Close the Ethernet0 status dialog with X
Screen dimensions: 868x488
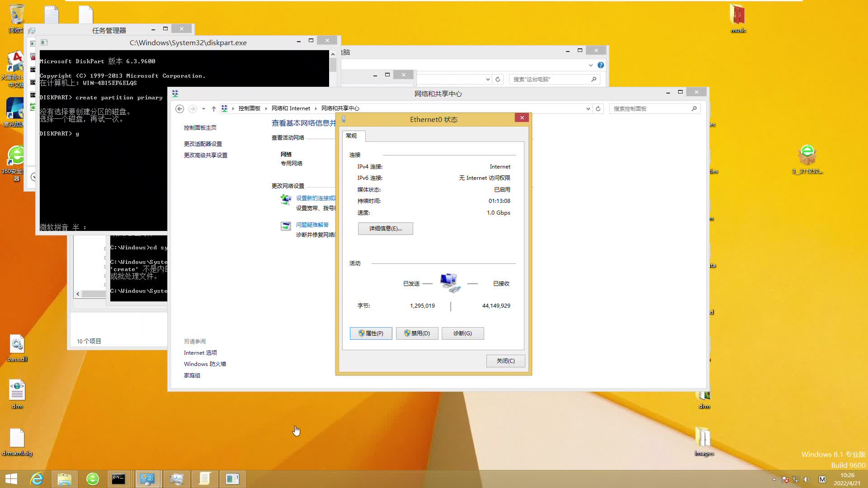(x=522, y=118)
